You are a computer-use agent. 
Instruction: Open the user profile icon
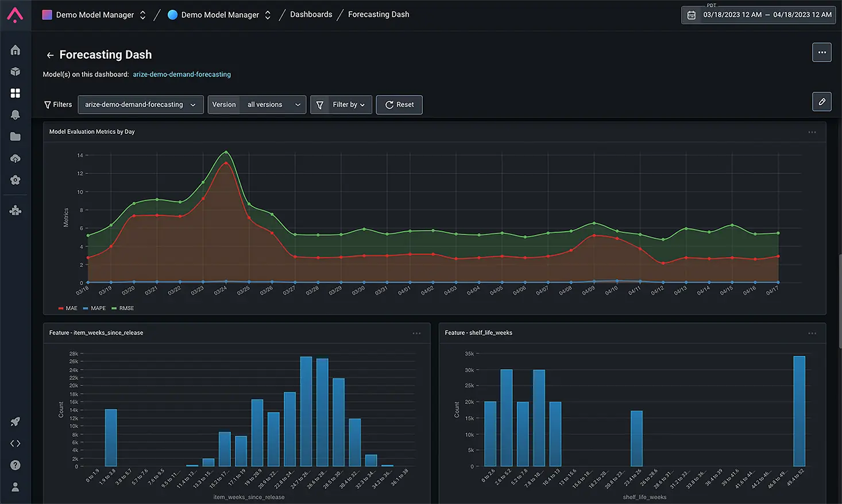coord(16,487)
